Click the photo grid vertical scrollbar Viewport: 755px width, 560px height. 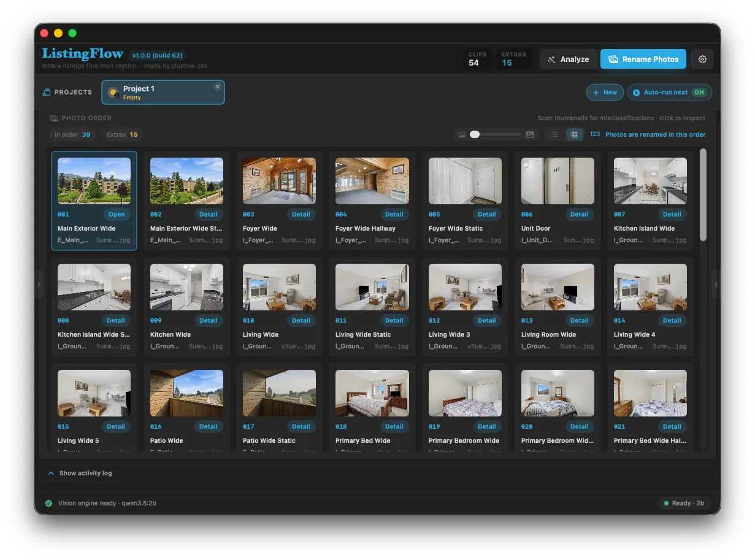coord(703,195)
